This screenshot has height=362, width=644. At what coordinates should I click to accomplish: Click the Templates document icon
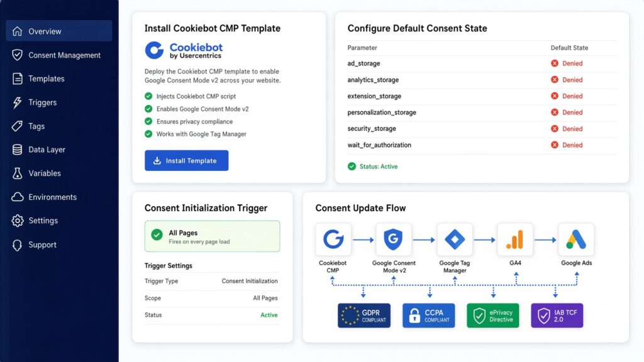[x=17, y=79]
